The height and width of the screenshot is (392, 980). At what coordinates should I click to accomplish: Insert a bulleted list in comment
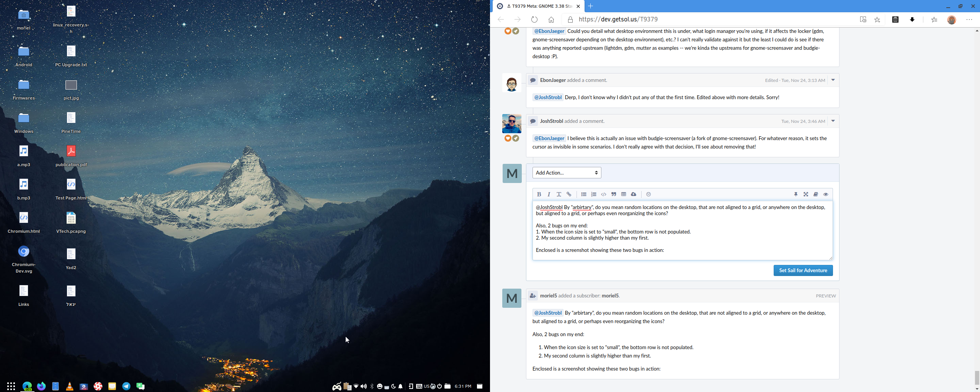584,194
